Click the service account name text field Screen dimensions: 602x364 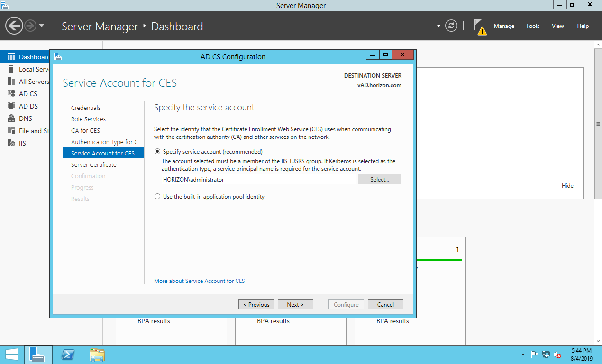pos(258,180)
